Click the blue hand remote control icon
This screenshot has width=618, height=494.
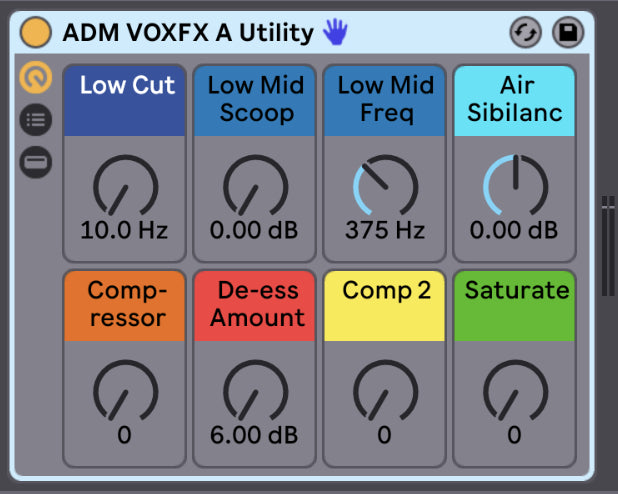point(334,32)
